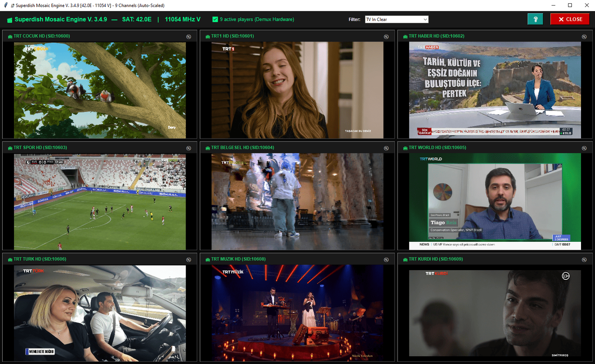Click the Filter: label

coord(355,20)
